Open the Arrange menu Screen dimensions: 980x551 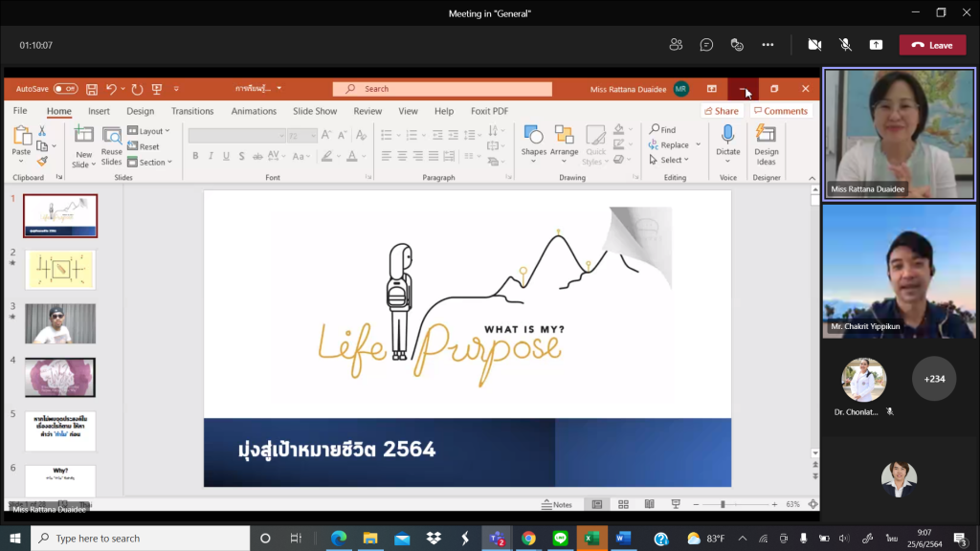tap(564, 145)
